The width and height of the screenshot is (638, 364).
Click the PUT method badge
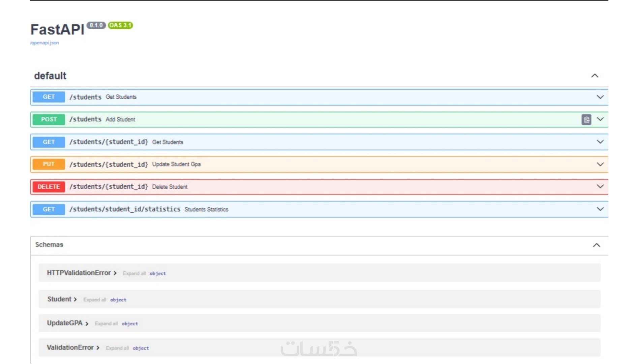(49, 164)
